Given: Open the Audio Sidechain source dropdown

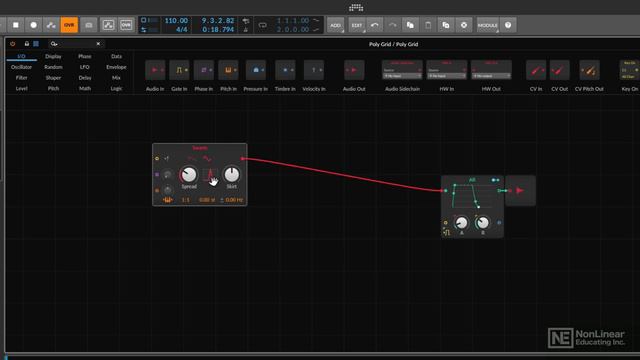Looking at the screenshot, I should tap(402, 76).
